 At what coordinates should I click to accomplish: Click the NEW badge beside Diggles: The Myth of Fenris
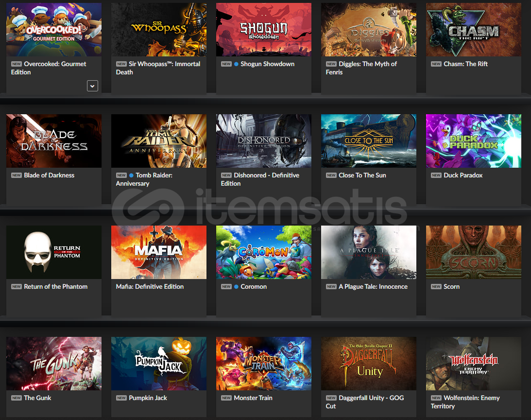[x=331, y=64]
